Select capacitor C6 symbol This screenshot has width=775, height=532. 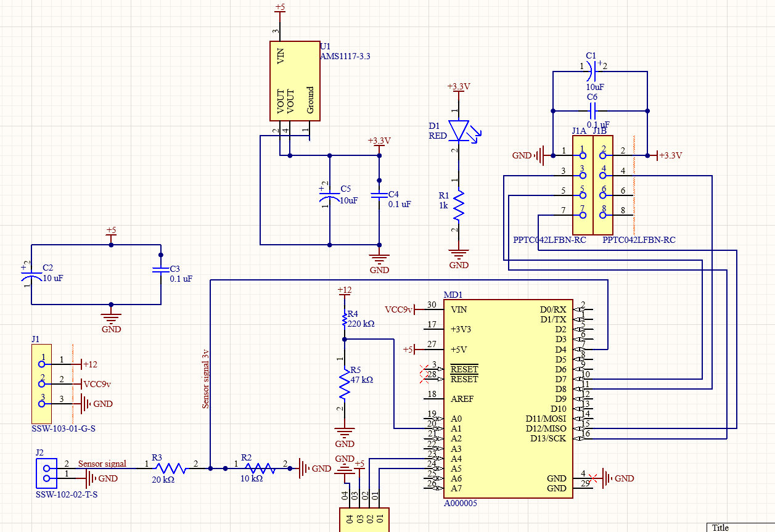[593, 112]
